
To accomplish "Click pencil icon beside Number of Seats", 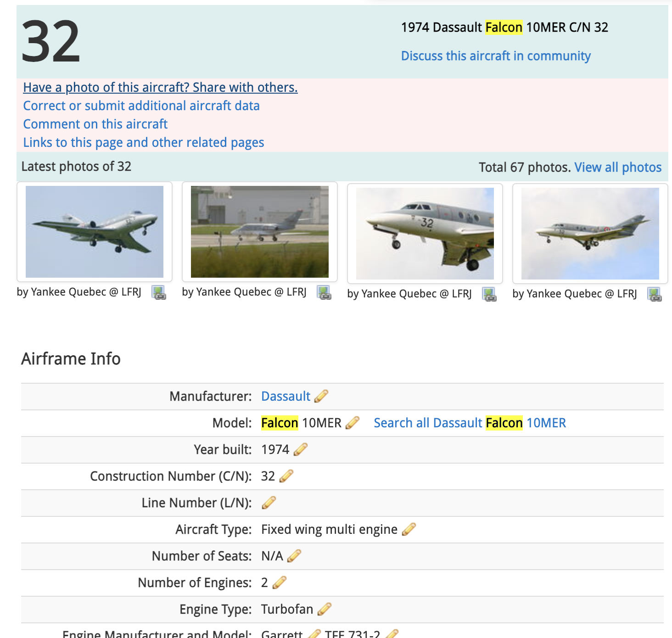I will (294, 556).
